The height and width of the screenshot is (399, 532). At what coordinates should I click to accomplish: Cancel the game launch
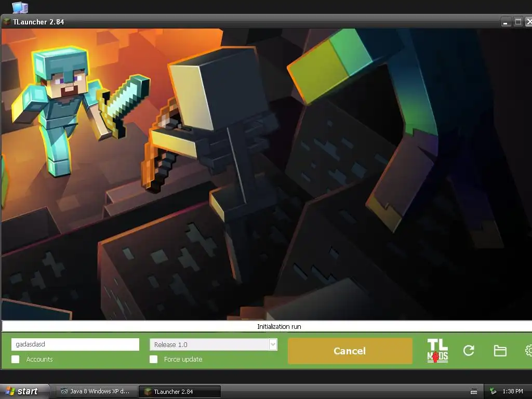pos(350,351)
